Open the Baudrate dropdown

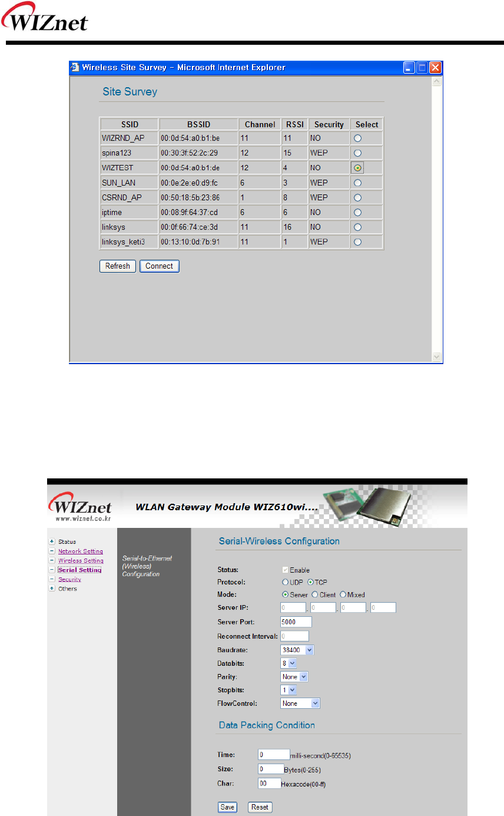(298, 650)
